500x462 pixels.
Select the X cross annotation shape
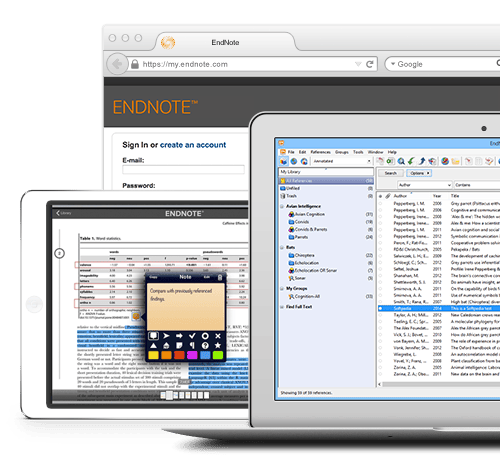[x=218, y=336]
